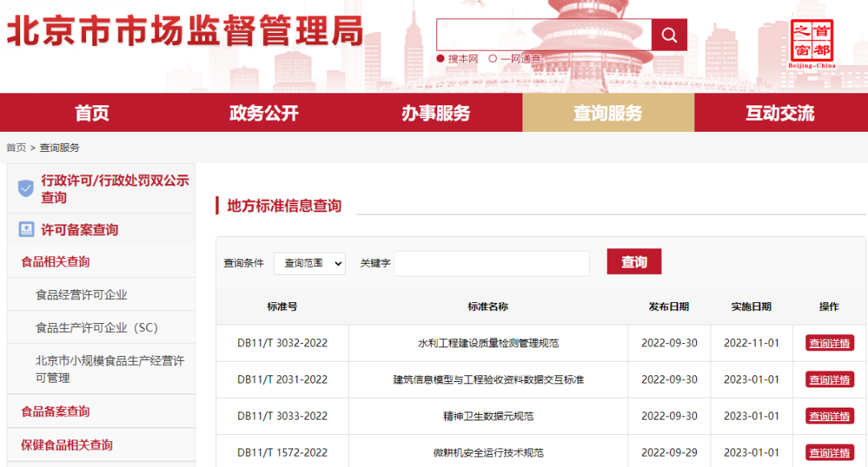Open the 互动交流 tab

point(781,113)
